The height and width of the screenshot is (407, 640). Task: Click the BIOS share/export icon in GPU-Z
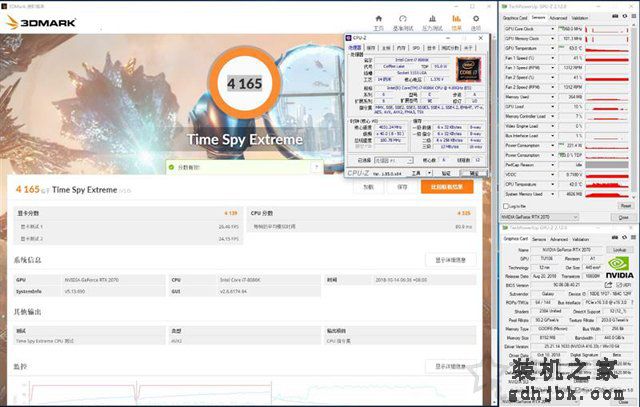(608, 285)
